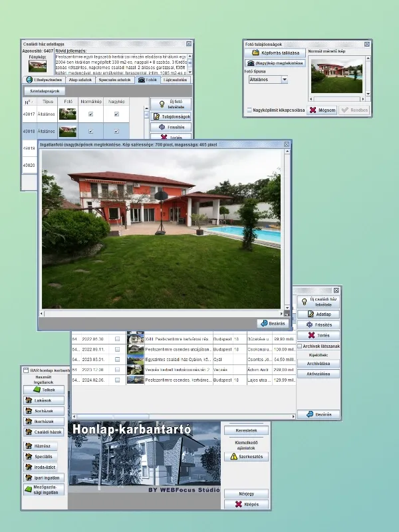The image size is (399, 532).
Task: Select the Fotók tab
Action: (148, 80)
